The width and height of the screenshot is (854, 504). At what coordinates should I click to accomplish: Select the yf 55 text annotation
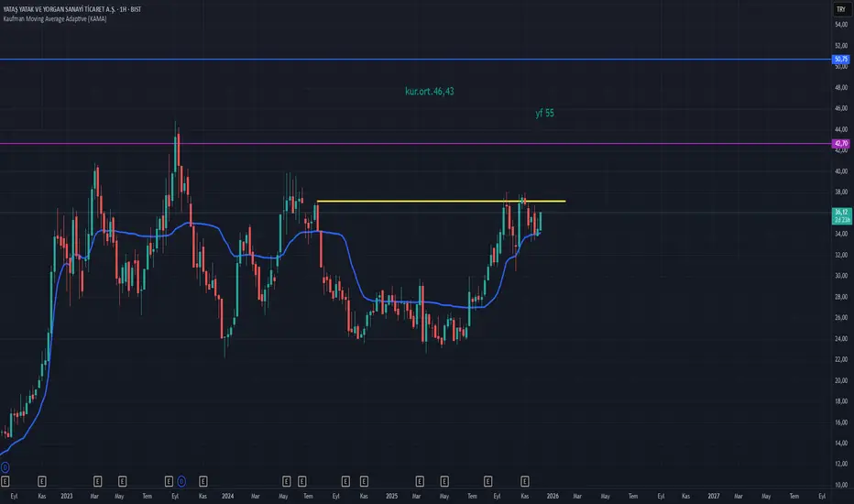pyautogui.click(x=544, y=113)
